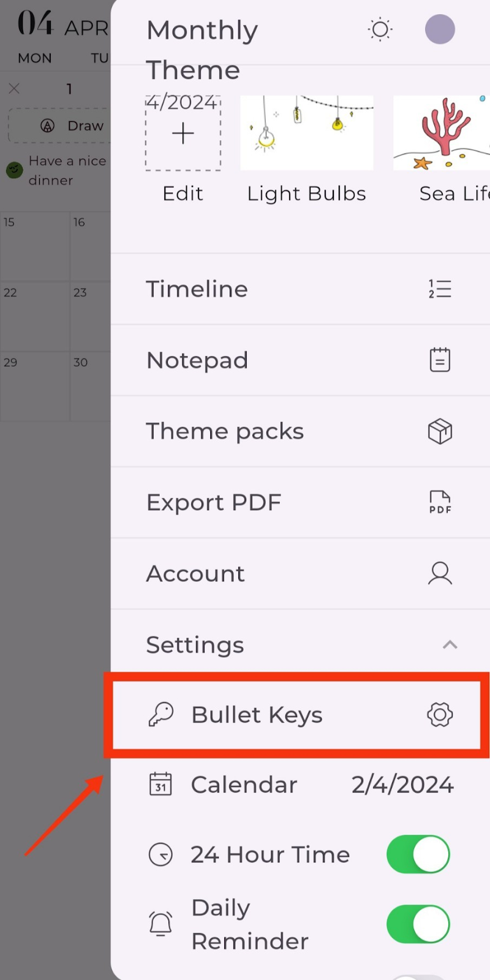Choose the Sea Life coral theme
The height and width of the screenshot is (980, 490).
442,132
